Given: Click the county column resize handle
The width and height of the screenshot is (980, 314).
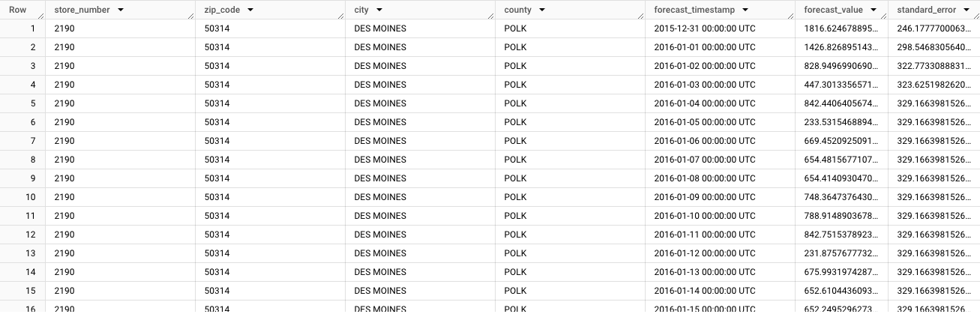Looking at the screenshot, I should [x=641, y=15].
